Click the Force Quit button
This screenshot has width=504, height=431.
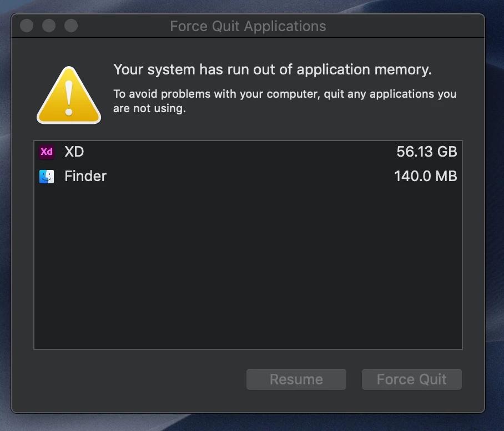point(412,379)
